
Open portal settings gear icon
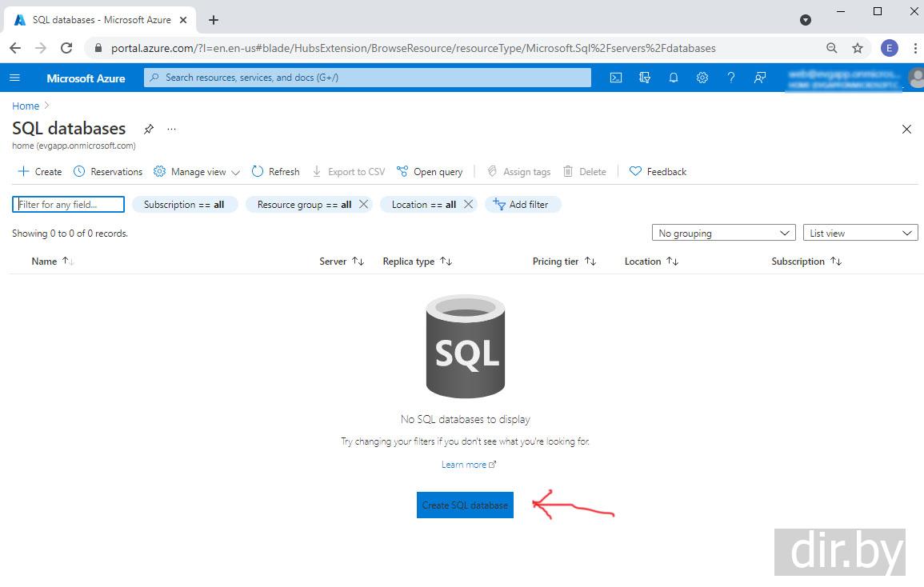click(x=702, y=78)
